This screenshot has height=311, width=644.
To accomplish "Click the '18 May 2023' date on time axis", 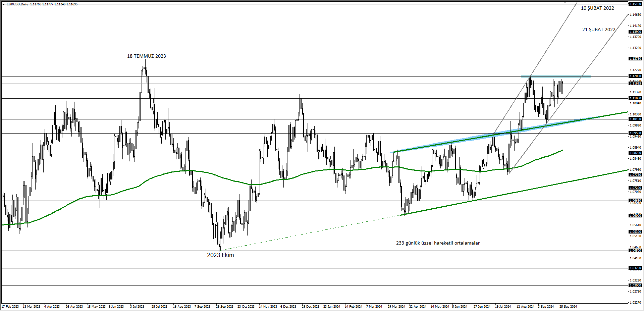I will [x=96, y=307].
